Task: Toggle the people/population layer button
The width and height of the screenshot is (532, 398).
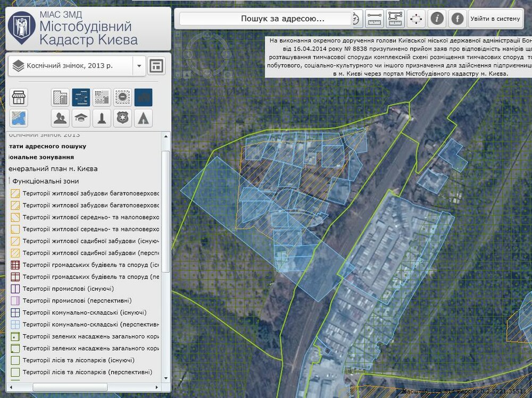Action: [61, 118]
